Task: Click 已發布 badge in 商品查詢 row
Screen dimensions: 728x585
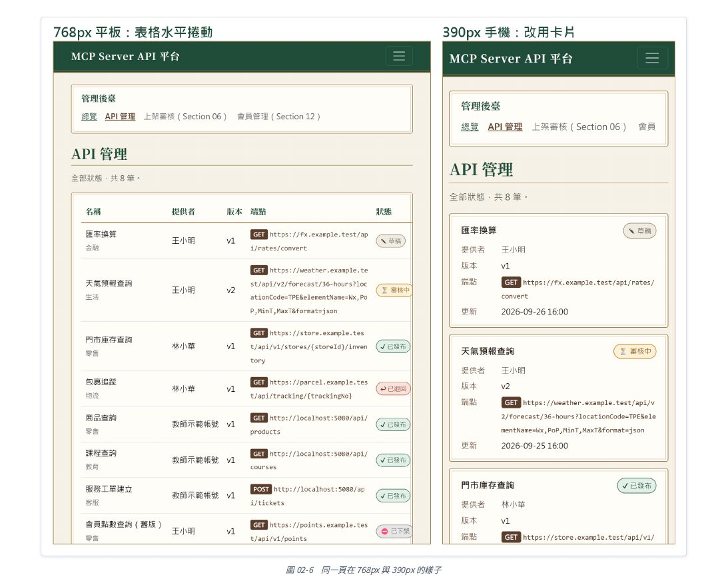Action: click(393, 424)
